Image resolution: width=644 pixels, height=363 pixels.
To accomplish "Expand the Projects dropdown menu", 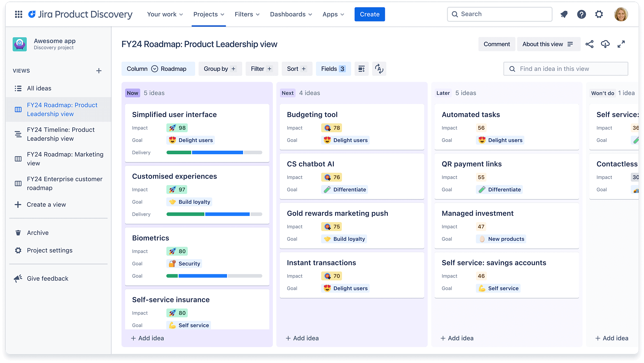I will point(208,14).
